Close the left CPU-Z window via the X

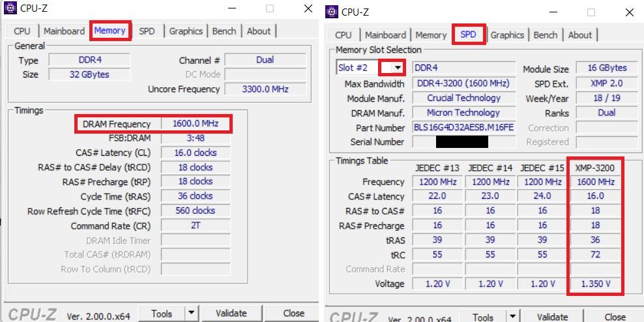click(308, 8)
